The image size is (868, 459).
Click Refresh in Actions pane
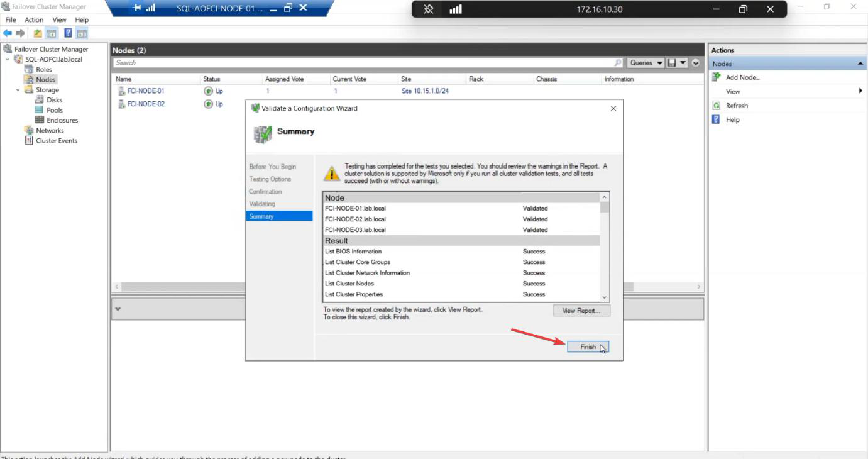click(x=737, y=106)
